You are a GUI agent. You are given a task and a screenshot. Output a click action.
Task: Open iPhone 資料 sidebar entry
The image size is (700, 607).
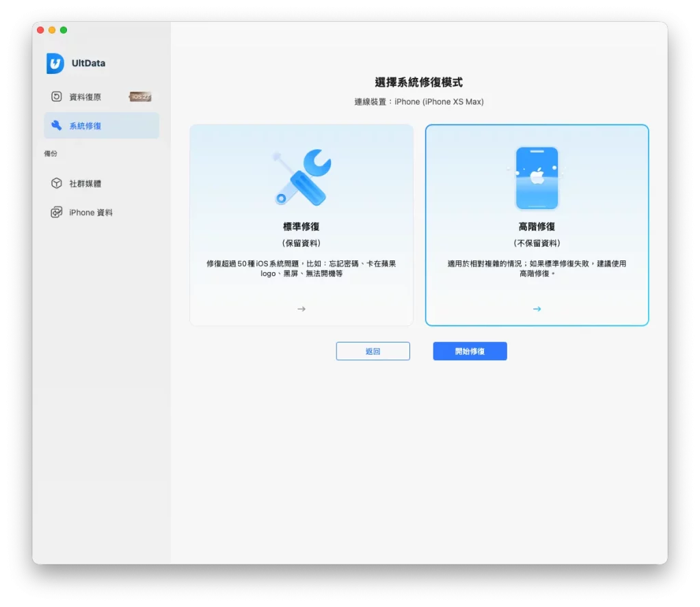coord(101,213)
